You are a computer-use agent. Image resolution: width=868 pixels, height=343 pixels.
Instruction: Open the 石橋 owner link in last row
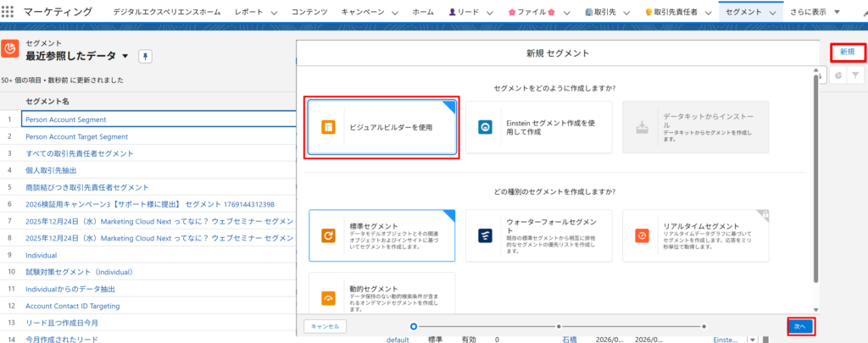click(570, 340)
